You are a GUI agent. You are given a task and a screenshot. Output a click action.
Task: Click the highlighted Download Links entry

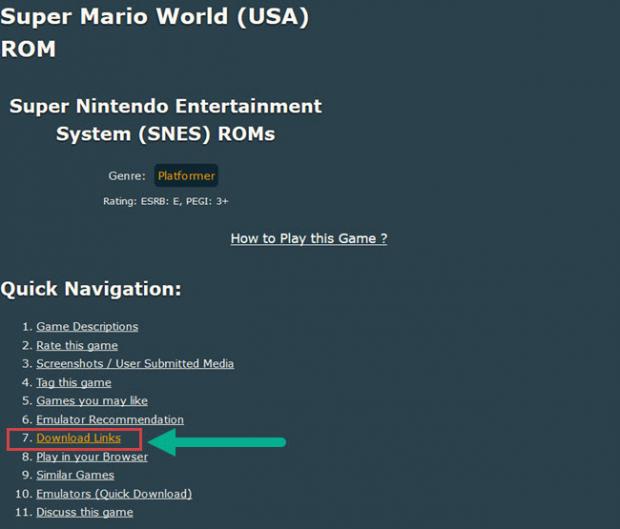click(78, 438)
